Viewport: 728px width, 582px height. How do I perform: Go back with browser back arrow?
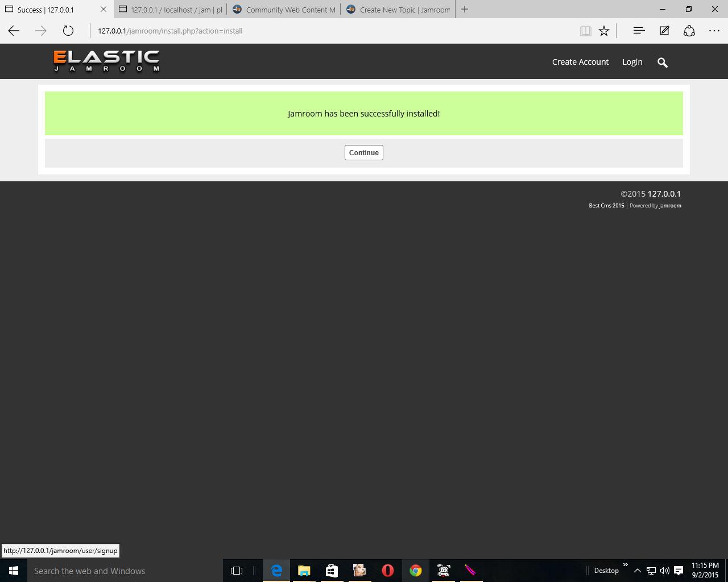(x=14, y=31)
